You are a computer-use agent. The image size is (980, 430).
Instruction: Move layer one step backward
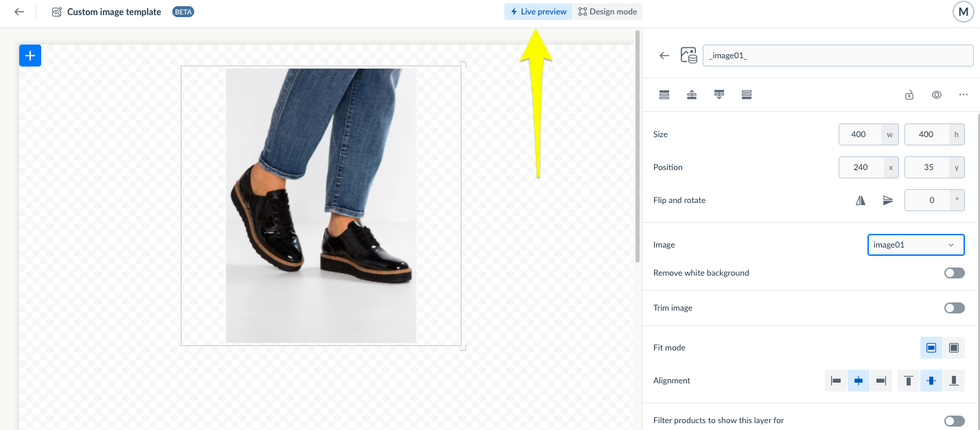719,95
